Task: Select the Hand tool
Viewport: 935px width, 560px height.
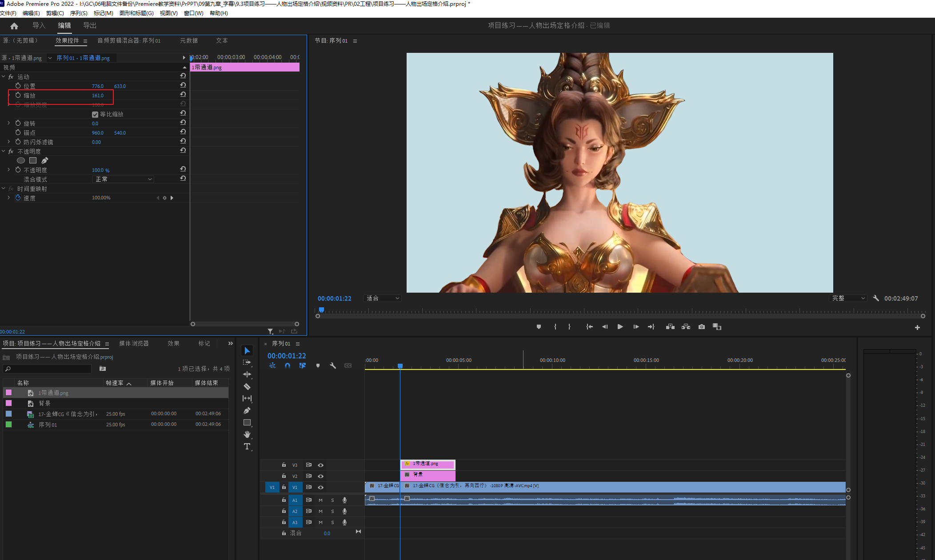Action: pos(247,434)
